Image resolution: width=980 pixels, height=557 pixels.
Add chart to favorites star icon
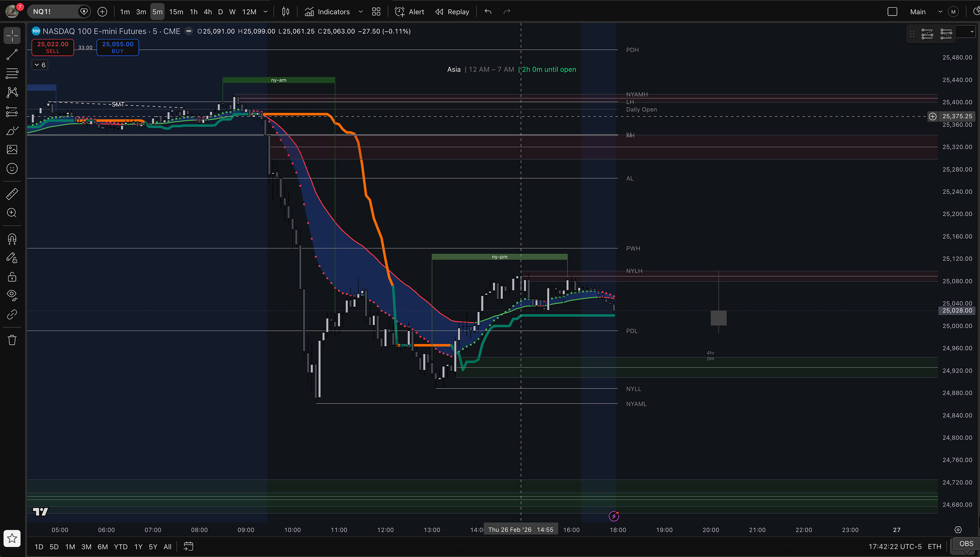click(12, 538)
